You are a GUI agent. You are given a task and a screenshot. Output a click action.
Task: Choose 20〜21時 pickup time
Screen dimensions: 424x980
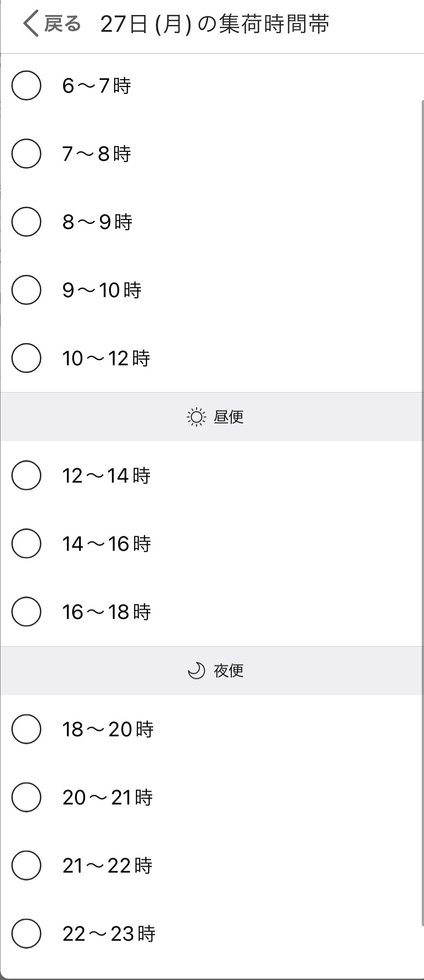[26, 797]
